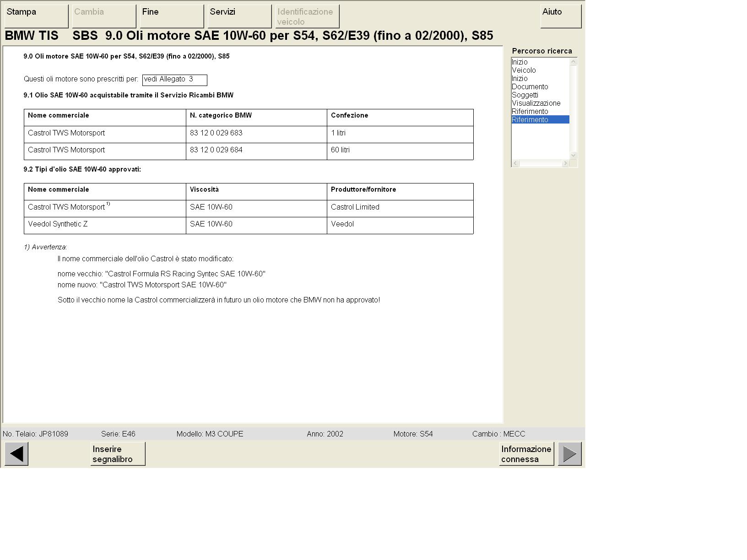Click the 'vedi Allegato 3' field

click(x=175, y=80)
